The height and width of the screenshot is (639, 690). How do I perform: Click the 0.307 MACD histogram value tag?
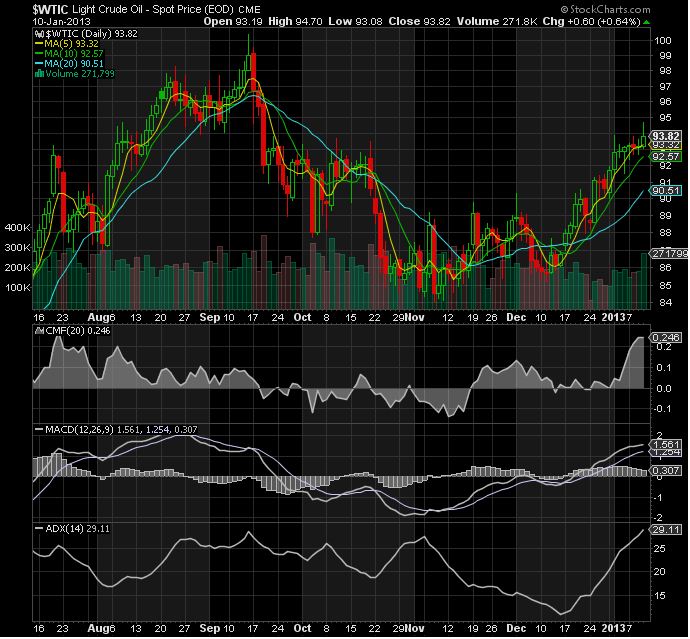(666, 470)
